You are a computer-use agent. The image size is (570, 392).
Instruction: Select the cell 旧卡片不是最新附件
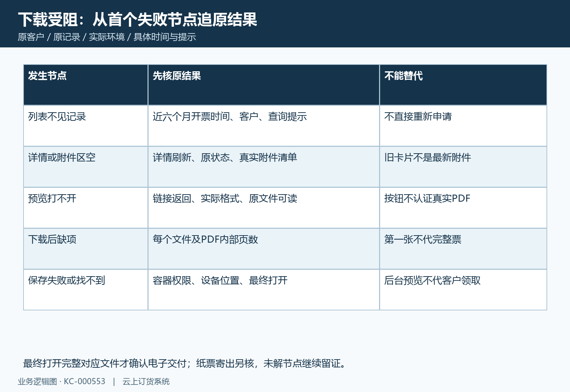tap(463, 167)
